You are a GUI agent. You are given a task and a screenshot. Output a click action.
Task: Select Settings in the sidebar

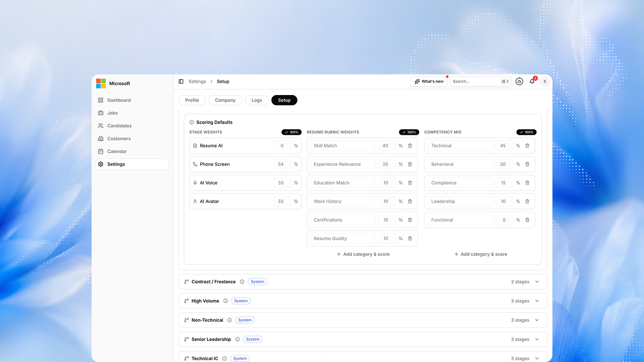pyautogui.click(x=132, y=164)
